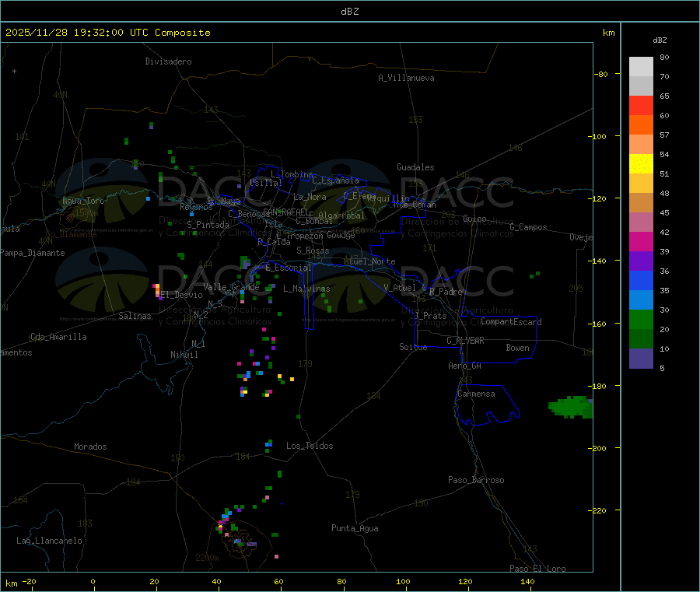The height and width of the screenshot is (592, 700).
Task: Click the red swatch in the dBZ legend
Action: click(641, 105)
